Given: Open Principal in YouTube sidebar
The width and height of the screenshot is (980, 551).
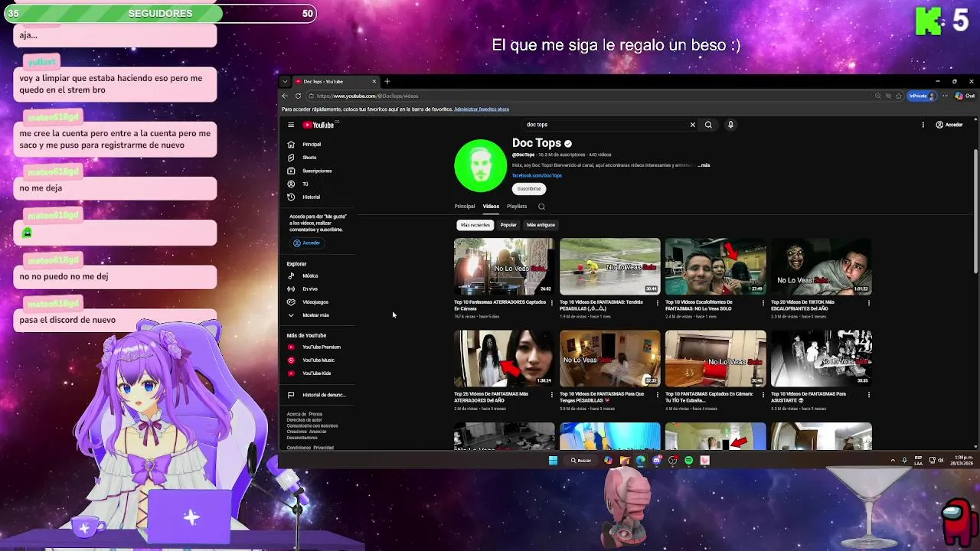Looking at the screenshot, I should pos(311,144).
